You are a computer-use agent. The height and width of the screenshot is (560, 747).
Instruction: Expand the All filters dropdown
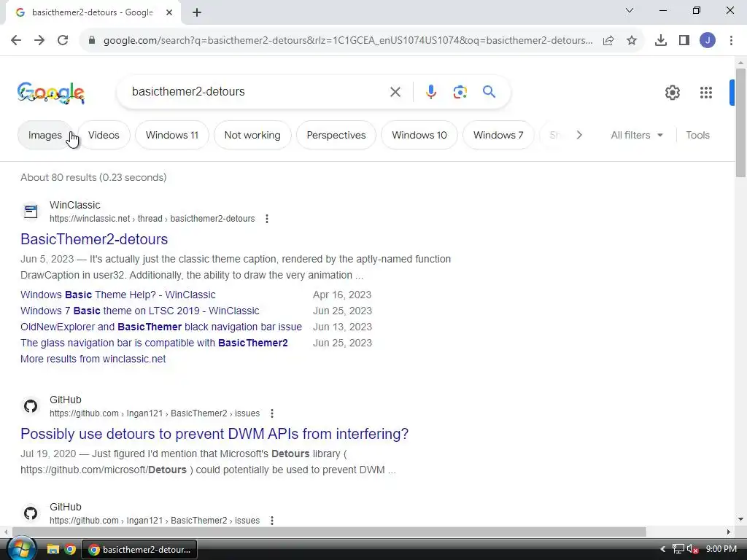[637, 135]
